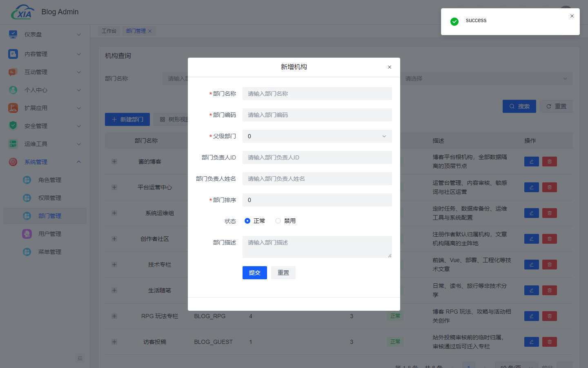
Task: Click the dialog 重置 button
Action: tap(283, 273)
